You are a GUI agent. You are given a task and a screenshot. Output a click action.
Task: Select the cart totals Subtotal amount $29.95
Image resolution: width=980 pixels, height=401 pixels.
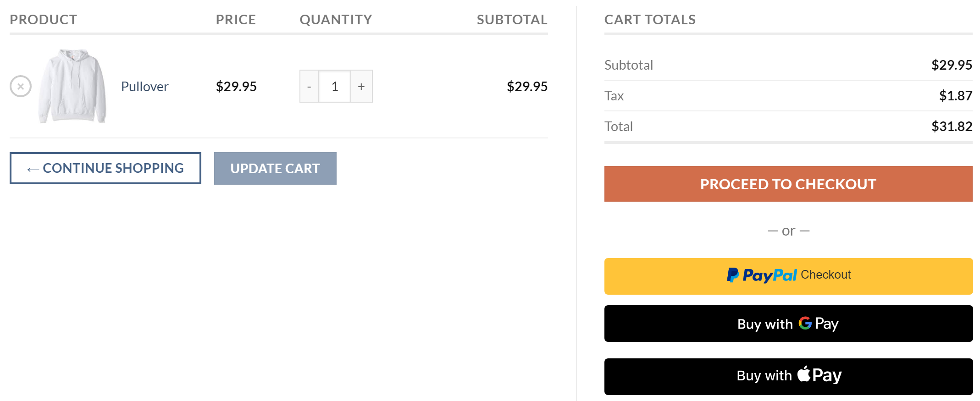click(952, 65)
